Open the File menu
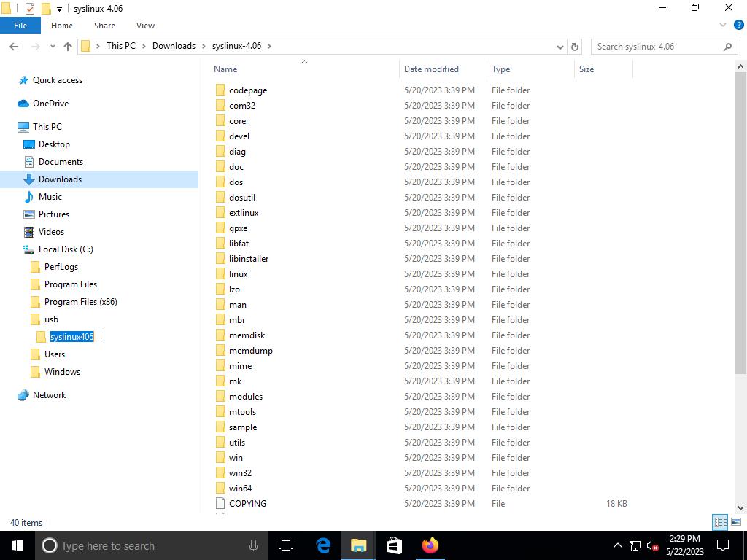747x560 pixels. click(x=20, y=26)
